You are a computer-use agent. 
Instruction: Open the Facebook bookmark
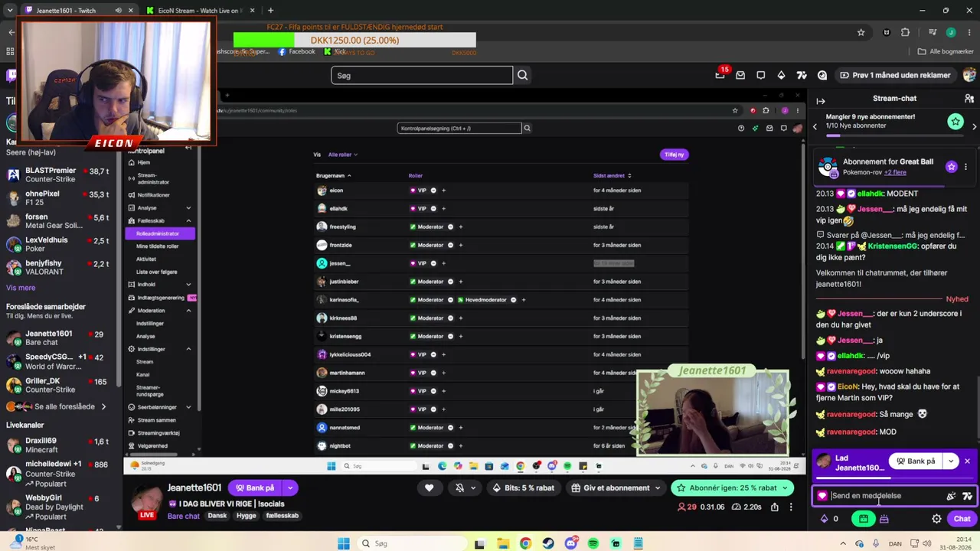(x=296, y=51)
